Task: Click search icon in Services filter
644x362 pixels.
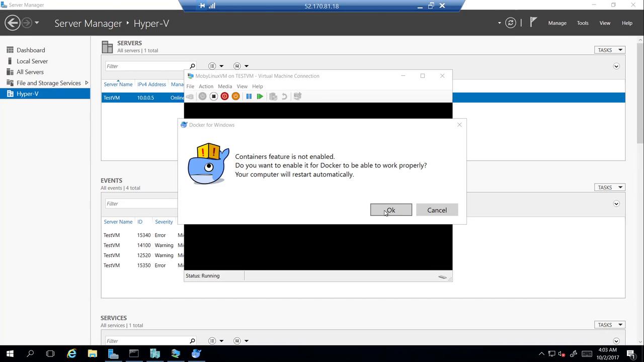Action: point(192,341)
